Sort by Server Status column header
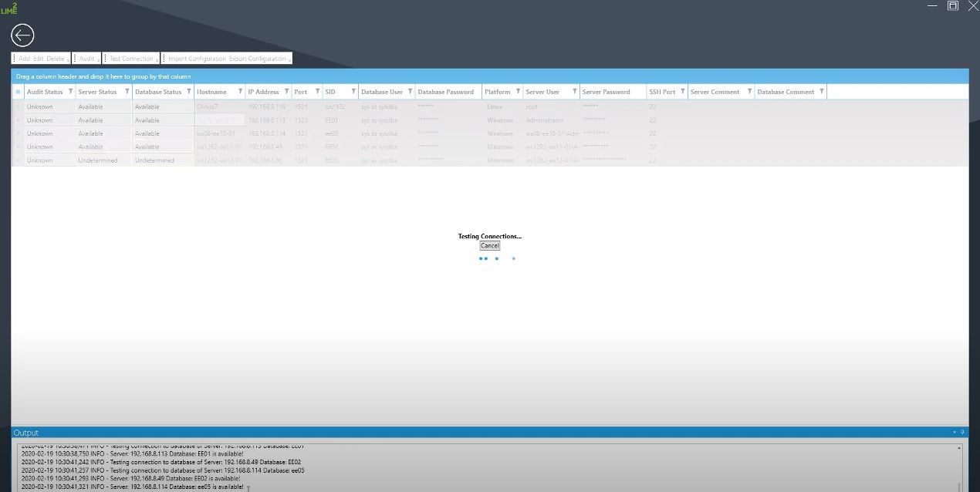Image resolution: width=980 pixels, height=492 pixels. tap(97, 92)
